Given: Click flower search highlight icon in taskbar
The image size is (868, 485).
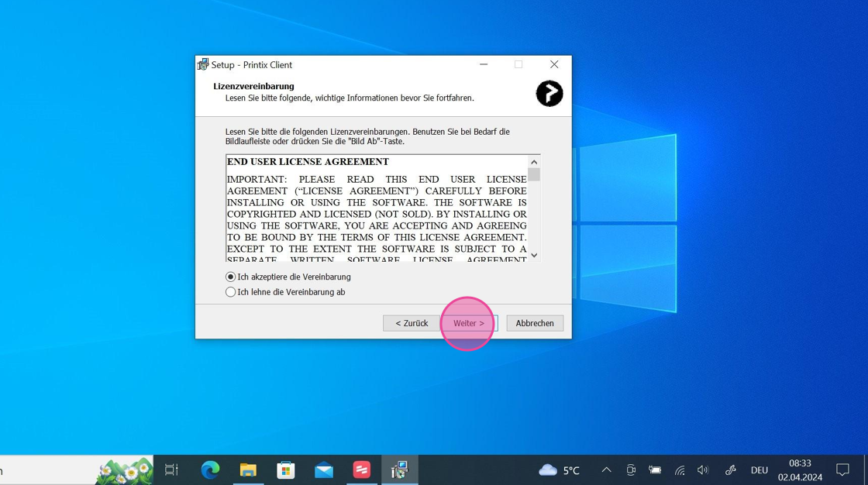Looking at the screenshot, I should 125,470.
